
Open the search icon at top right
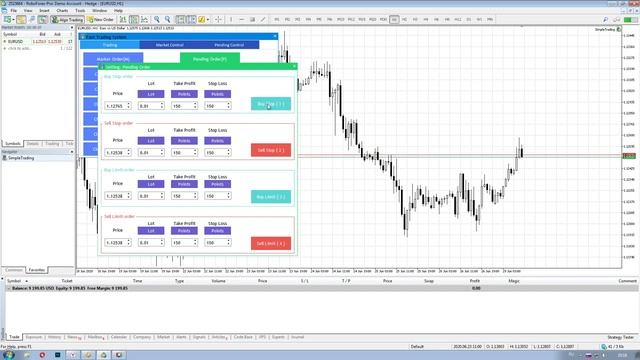605,19
